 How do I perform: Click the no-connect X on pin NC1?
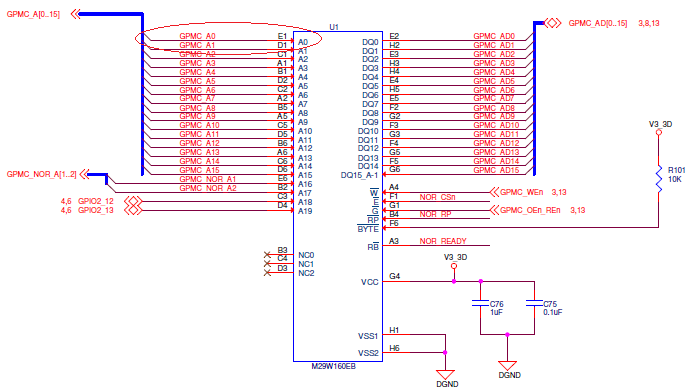[267, 264]
